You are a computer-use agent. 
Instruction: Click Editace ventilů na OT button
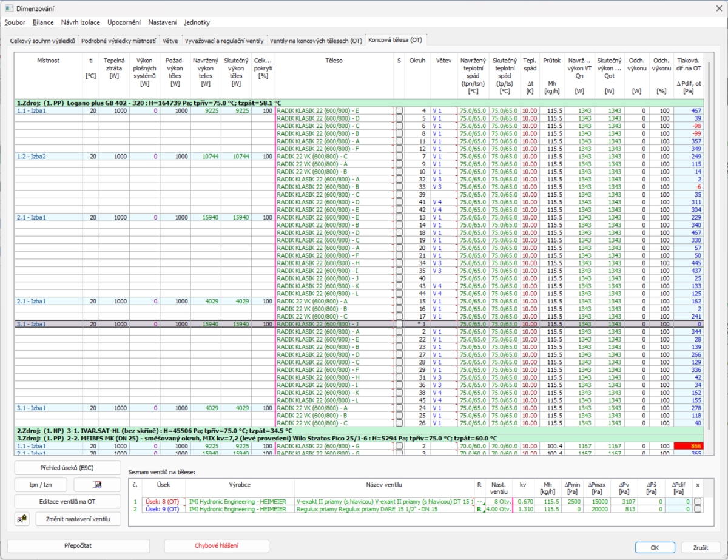pos(67,501)
